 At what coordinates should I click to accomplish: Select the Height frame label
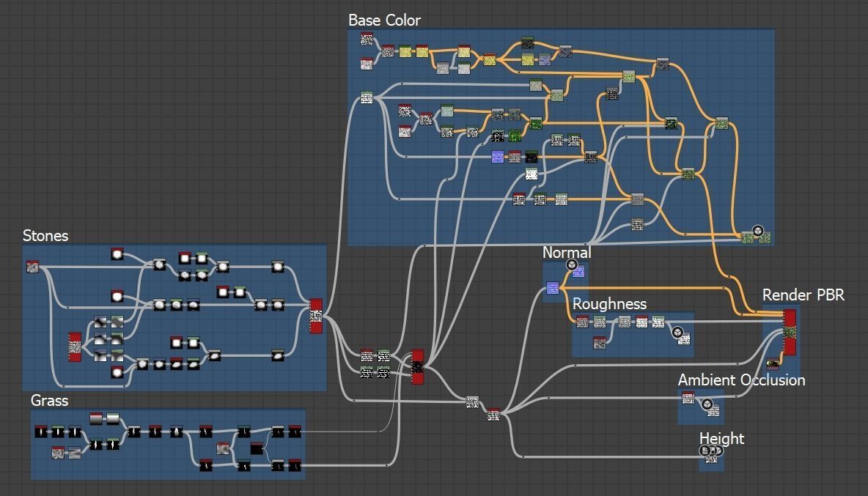[721, 439]
